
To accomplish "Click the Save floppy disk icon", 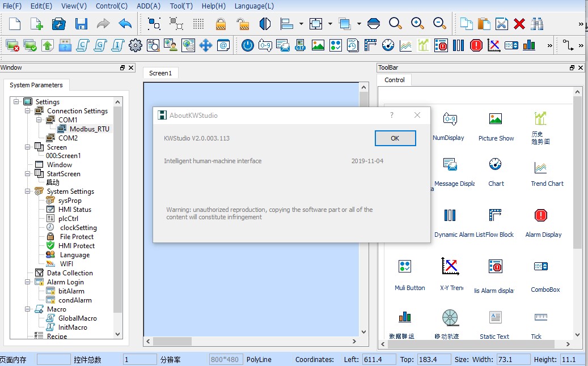I will coord(81,24).
